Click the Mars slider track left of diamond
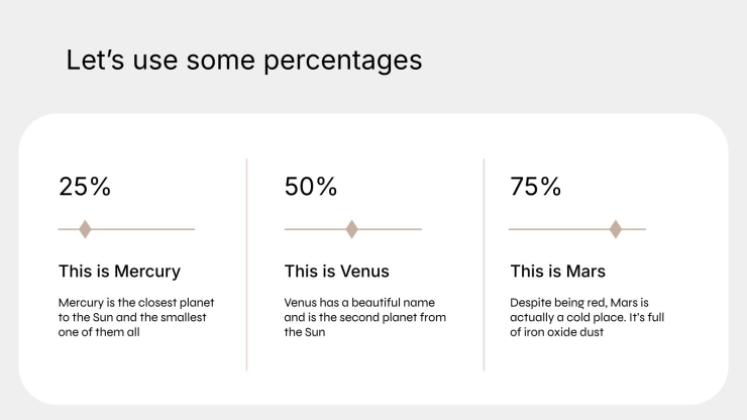Image resolution: width=747 pixels, height=420 pixels. tap(559, 229)
